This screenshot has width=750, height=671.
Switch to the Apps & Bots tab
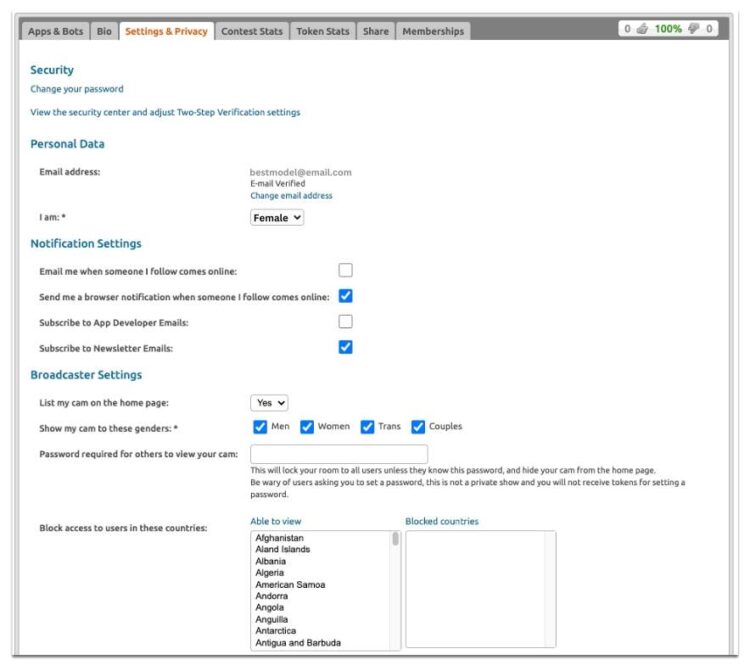click(x=55, y=31)
